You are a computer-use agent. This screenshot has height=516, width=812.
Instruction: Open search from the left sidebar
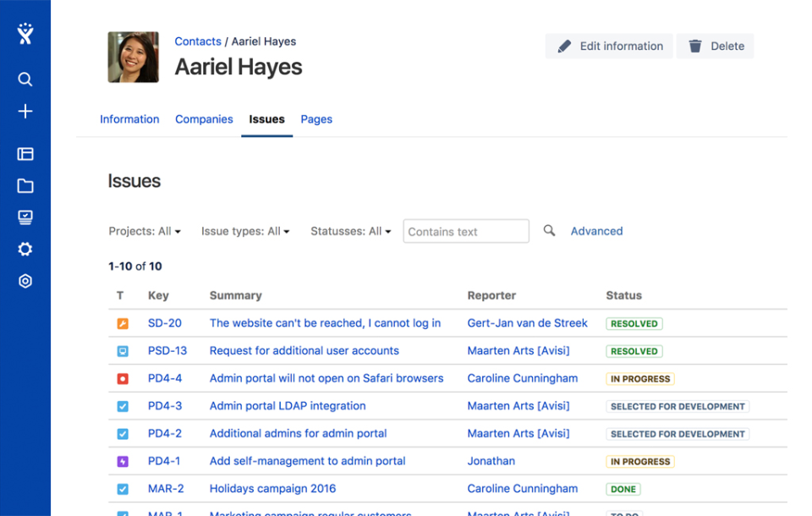(25, 79)
